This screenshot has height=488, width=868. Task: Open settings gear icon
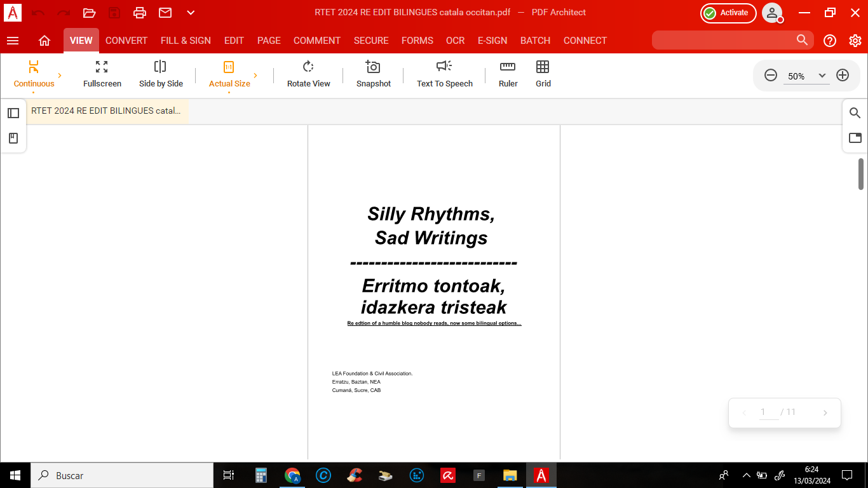coord(855,41)
